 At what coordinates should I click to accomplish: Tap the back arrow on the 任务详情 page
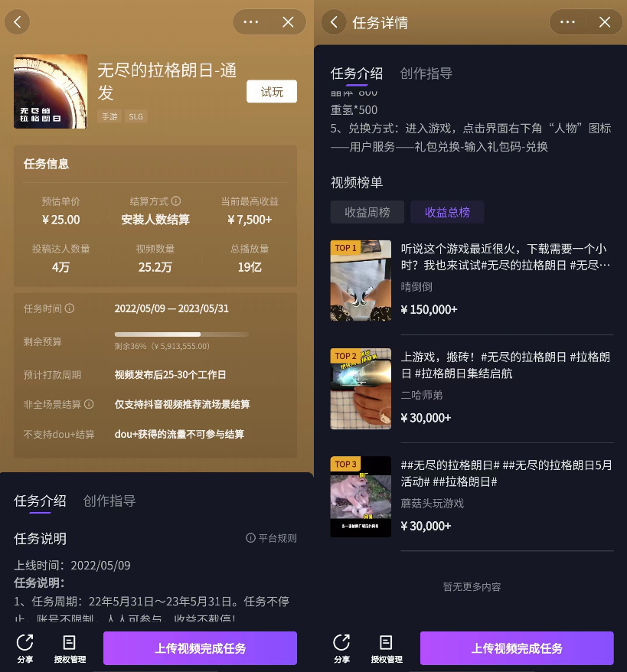[334, 21]
